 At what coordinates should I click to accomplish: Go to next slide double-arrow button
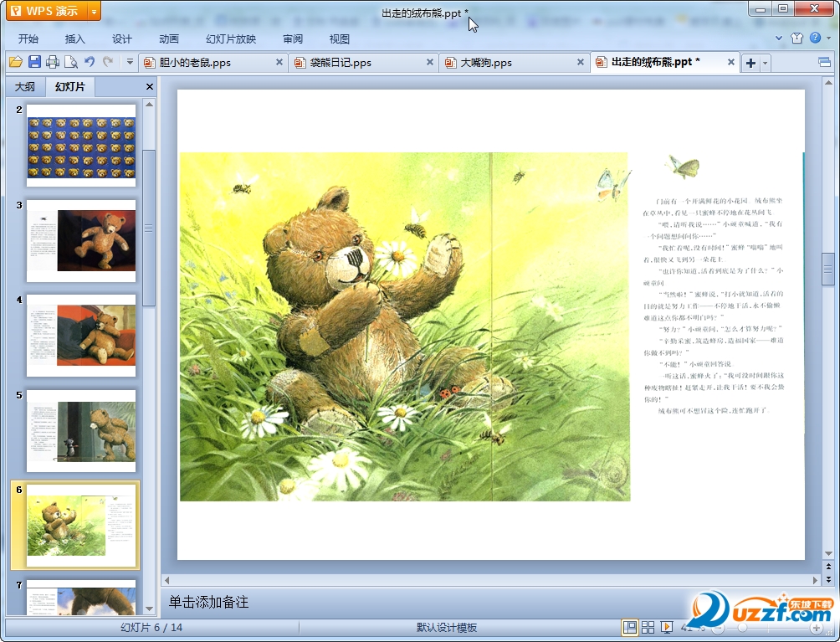pyautogui.click(x=828, y=579)
